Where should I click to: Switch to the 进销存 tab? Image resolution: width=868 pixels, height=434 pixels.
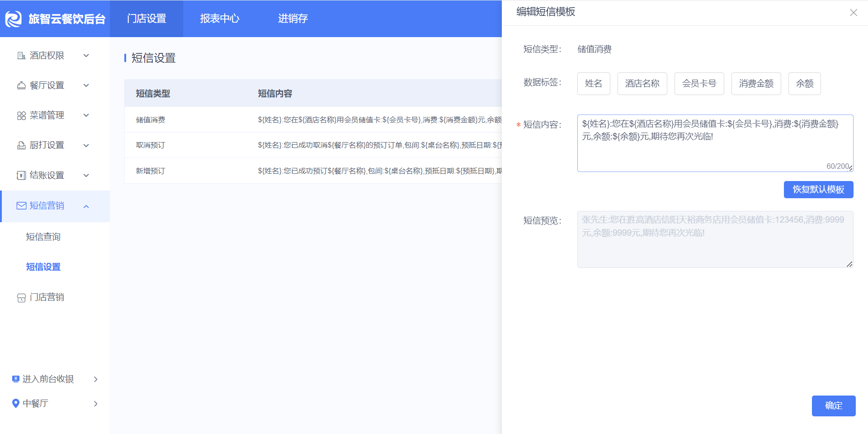pos(293,19)
